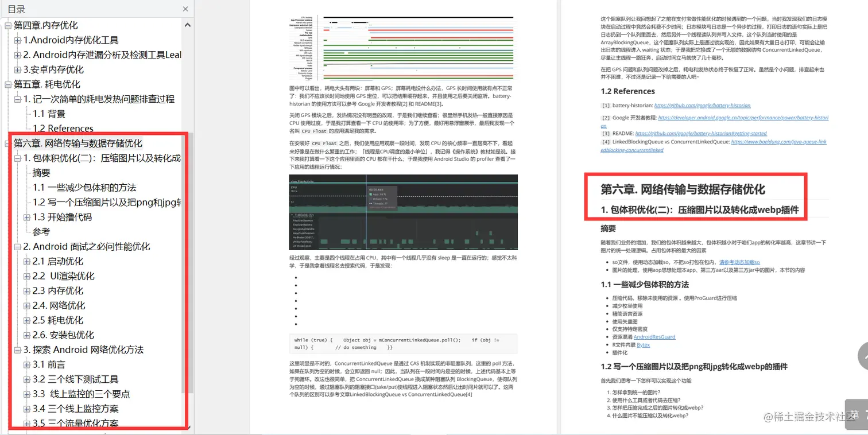Collapse the 1. 包体积优化(二) node
Image resolution: width=868 pixels, height=435 pixels.
tap(17, 158)
